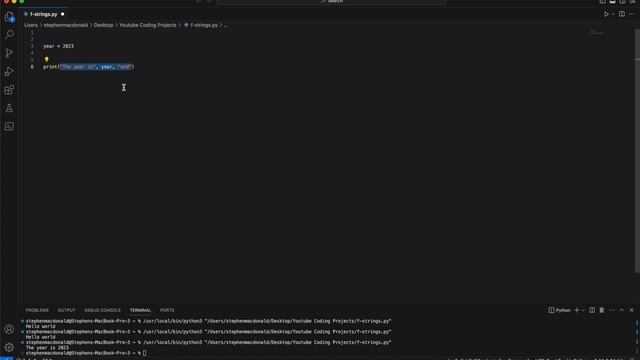
Task: Click the terminal prompt input cursor
Action: (144, 353)
